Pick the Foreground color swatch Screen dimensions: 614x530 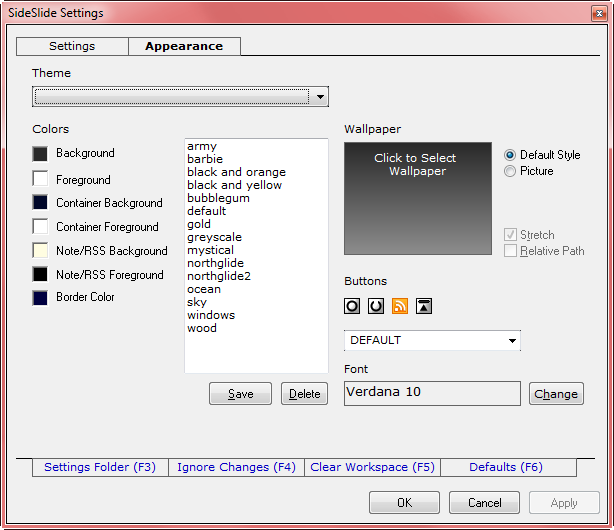coord(40,178)
